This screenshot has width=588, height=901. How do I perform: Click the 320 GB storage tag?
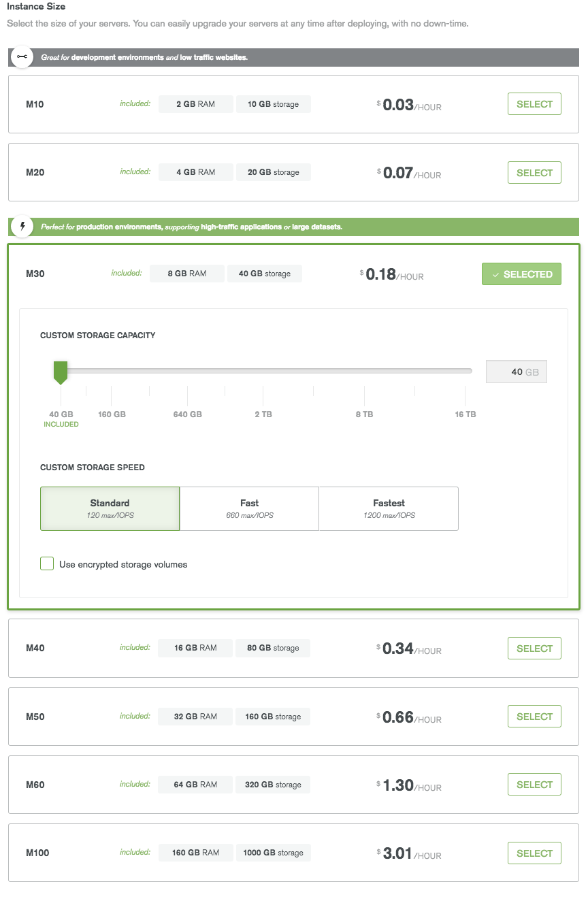[x=273, y=784]
